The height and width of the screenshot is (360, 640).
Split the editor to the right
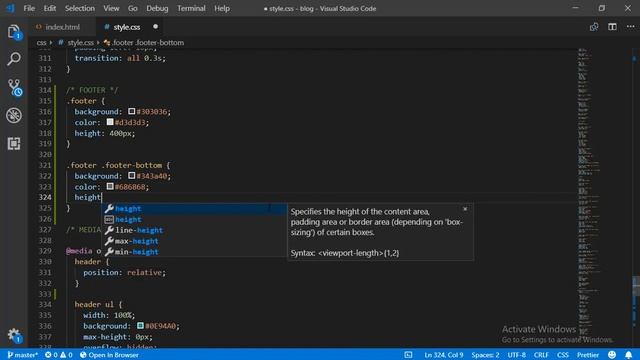[612, 27]
